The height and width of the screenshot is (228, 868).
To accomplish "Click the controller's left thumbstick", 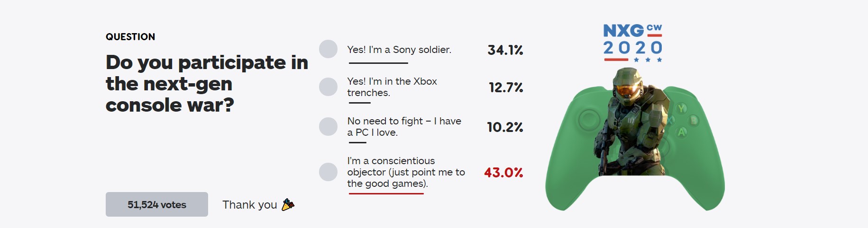I will tap(589, 119).
